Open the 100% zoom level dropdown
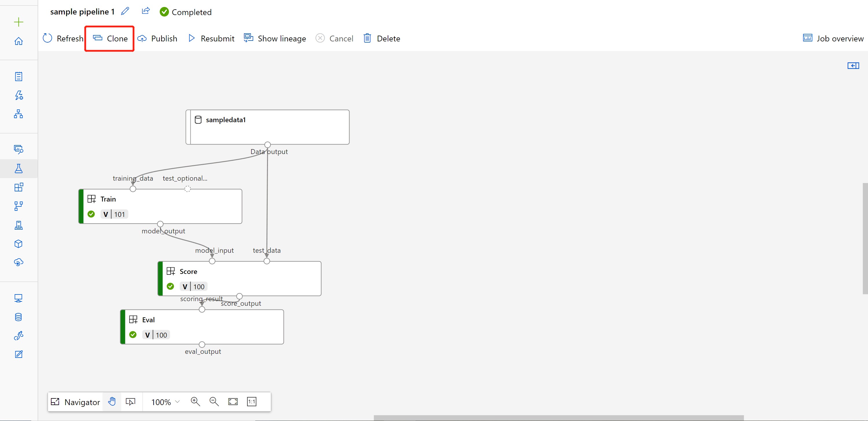The height and width of the screenshot is (421, 868). (x=165, y=402)
